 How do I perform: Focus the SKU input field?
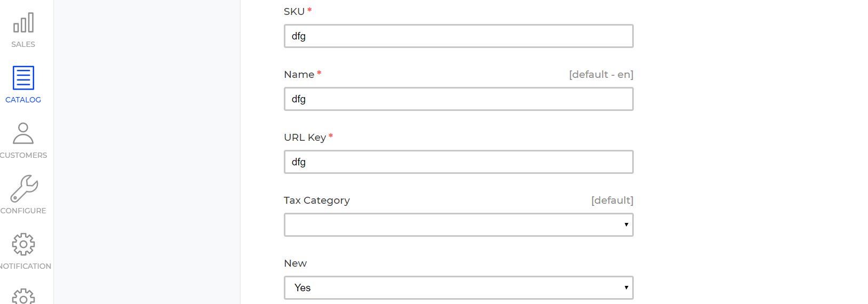pos(459,36)
